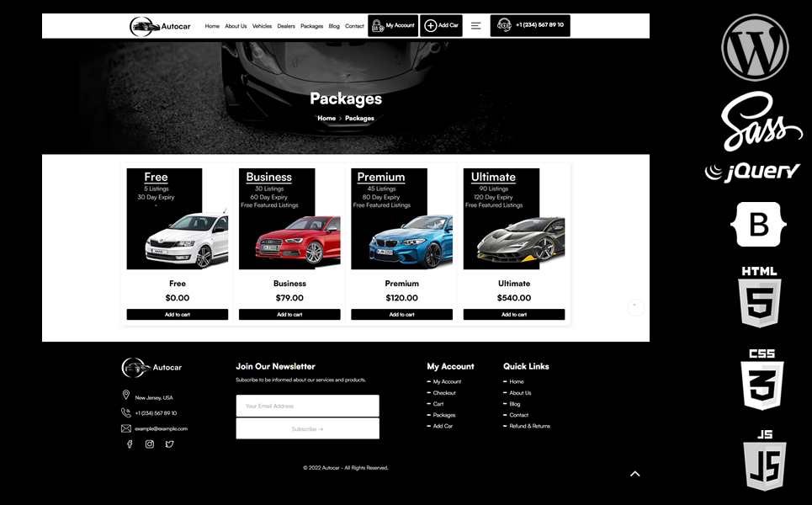Open the Instagram icon in footer

click(x=150, y=444)
